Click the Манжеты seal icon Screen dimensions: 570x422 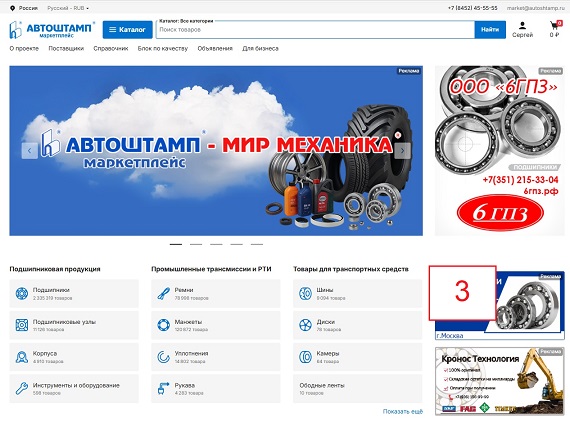(x=163, y=325)
